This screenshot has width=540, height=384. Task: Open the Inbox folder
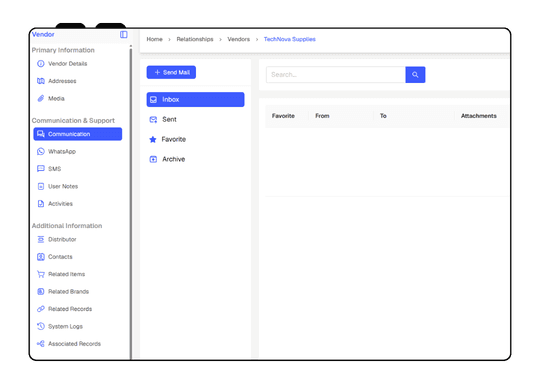pyautogui.click(x=196, y=100)
